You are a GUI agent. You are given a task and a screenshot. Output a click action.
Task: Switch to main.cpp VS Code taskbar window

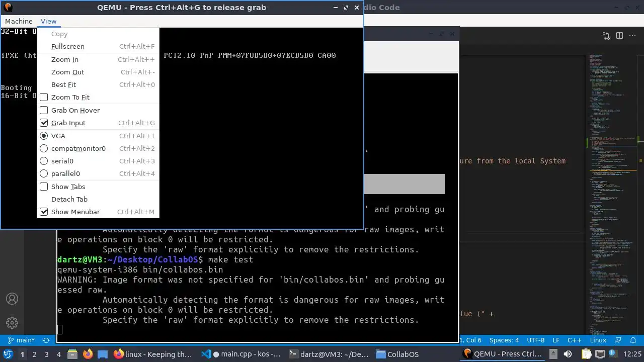[x=242, y=354]
